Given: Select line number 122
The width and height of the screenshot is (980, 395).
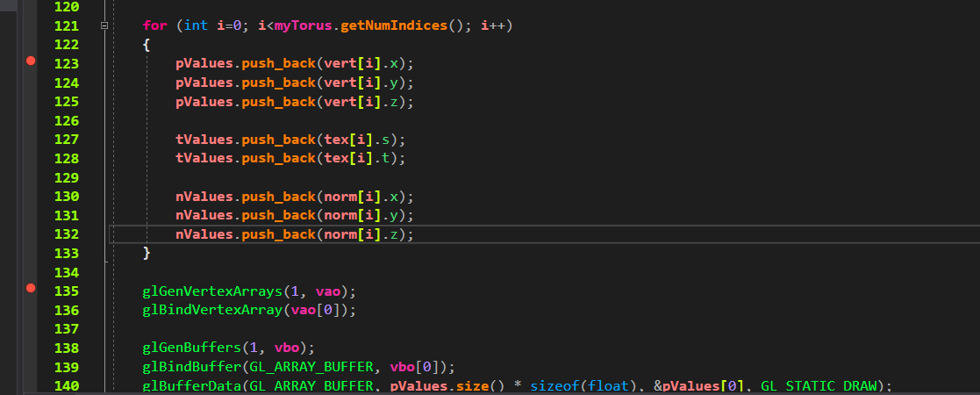Looking at the screenshot, I should (x=67, y=45).
